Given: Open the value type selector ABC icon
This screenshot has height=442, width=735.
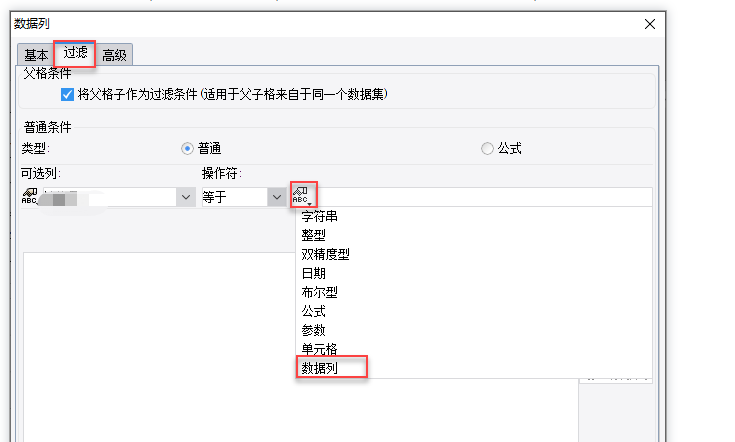Looking at the screenshot, I should pos(304,196).
